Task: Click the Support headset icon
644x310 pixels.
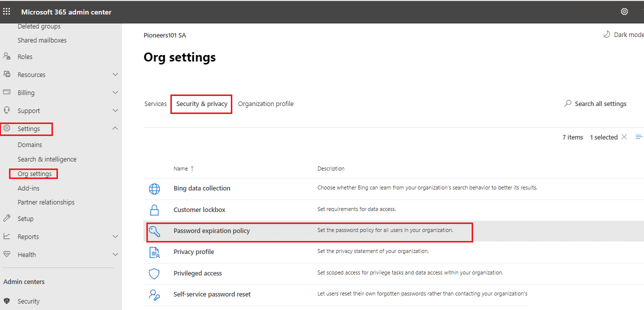Action: click(7, 110)
